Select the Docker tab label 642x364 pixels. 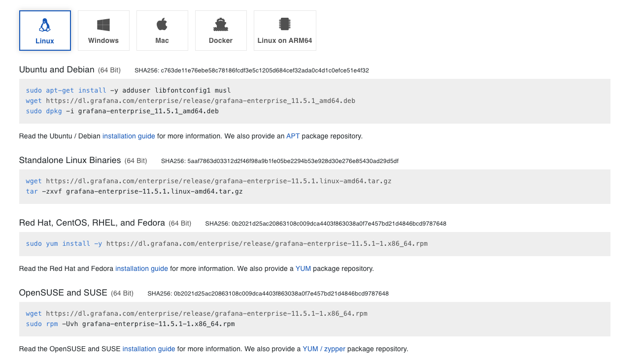tap(221, 40)
